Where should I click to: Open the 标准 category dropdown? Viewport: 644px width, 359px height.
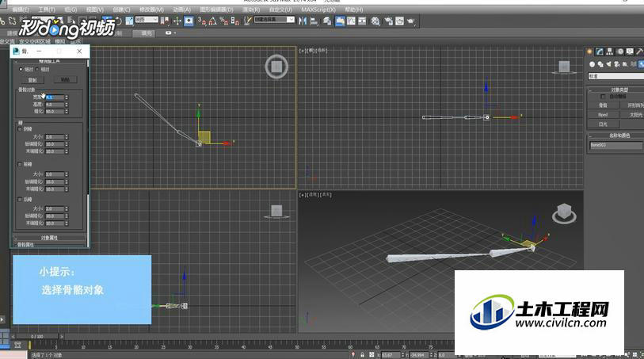click(x=615, y=76)
